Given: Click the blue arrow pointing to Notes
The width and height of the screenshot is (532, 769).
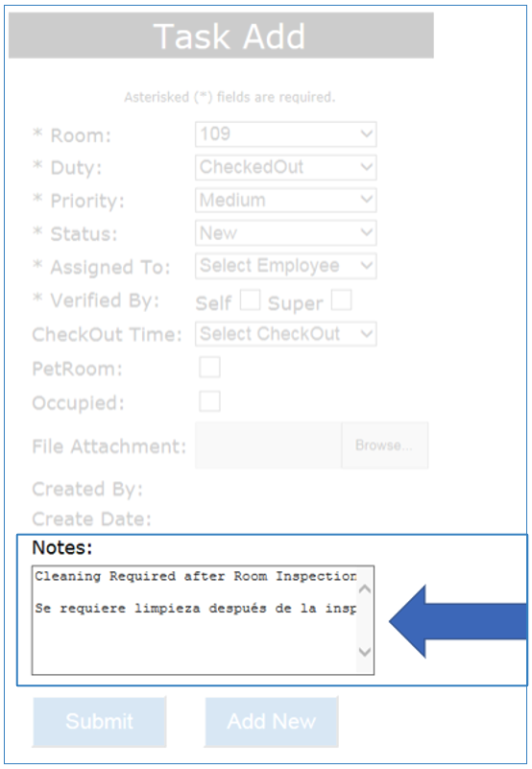Looking at the screenshot, I should [457, 621].
